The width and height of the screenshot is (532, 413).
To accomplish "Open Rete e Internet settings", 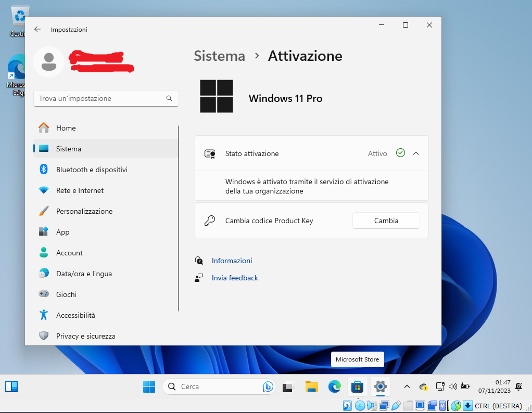I will [106, 190].
